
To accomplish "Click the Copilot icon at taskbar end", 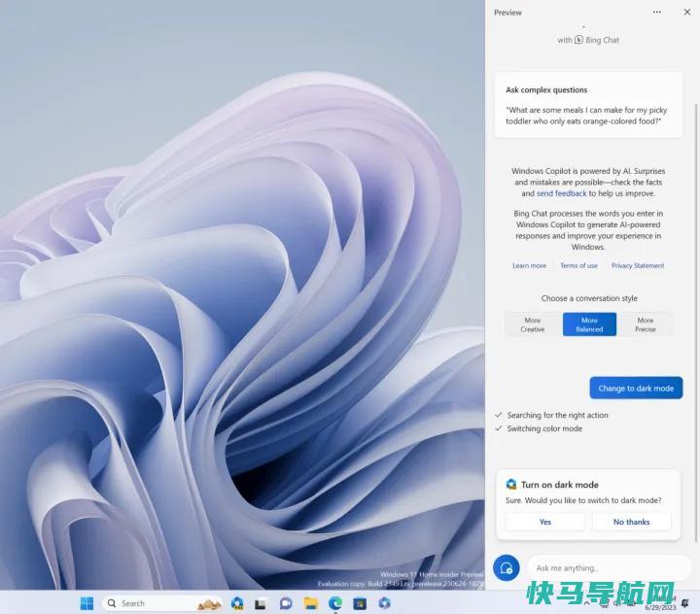I will pyautogui.click(x=384, y=603).
